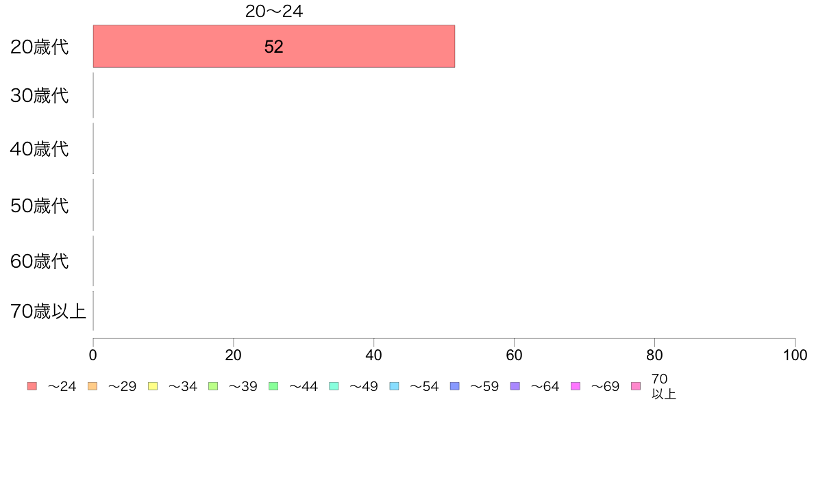Click the blue ~59 legend swatch
Image resolution: width=814 pixels, height=504 pixels.
tap(455, 386)
